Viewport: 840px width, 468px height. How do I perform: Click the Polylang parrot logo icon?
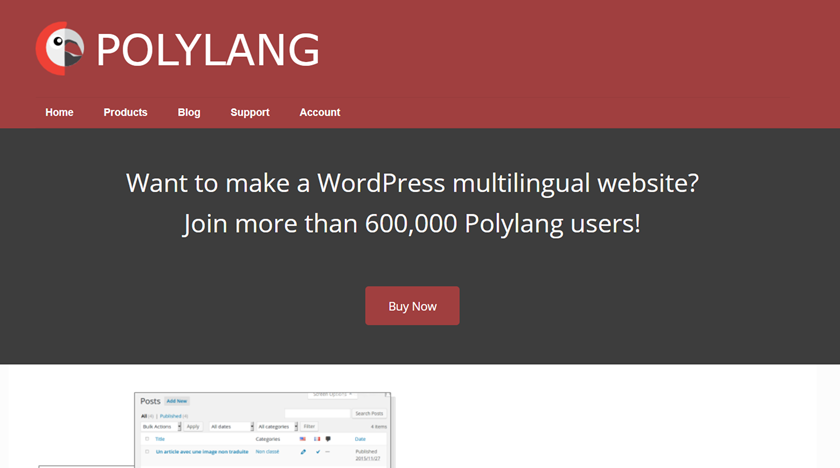(x=60, y=48)
